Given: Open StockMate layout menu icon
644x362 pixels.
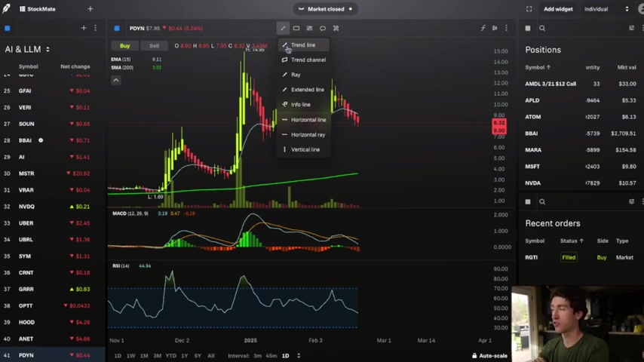Looking at the screenshot, I should coord(22,9).
